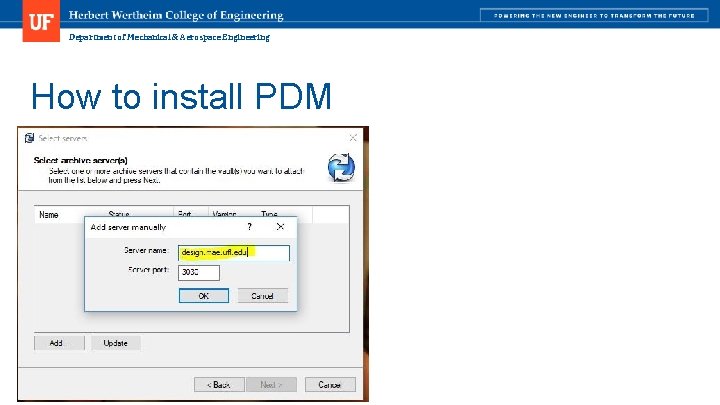
Task: Click the Select archive server(s) heading
Action: 80,160
